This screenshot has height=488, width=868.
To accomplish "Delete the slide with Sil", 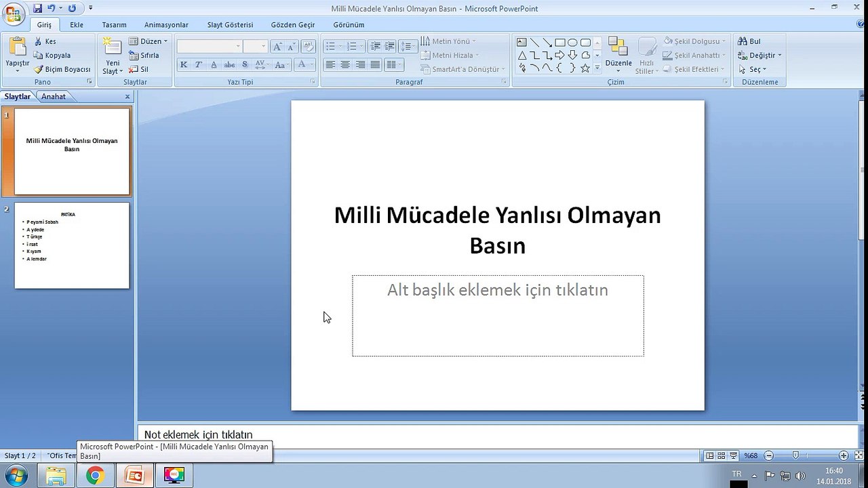I will [x=138, y=69].
